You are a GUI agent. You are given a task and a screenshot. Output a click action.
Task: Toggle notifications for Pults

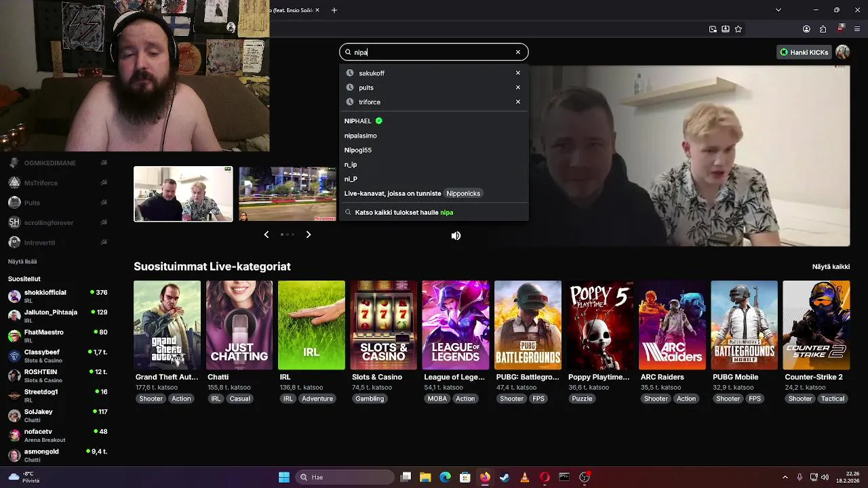pos(104,203)
